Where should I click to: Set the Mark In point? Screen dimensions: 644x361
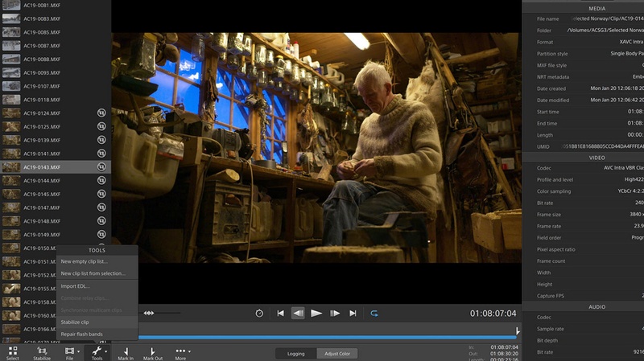click(x=125, y=351)
